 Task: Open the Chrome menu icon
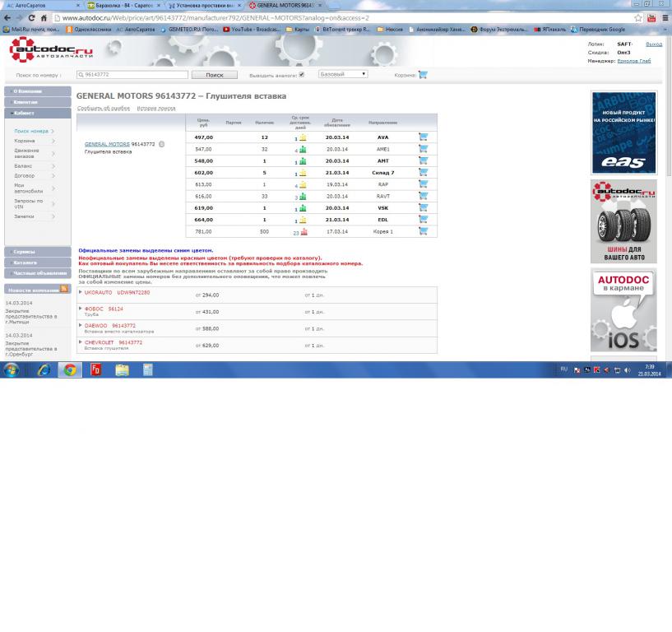click(x=665, y=18)
